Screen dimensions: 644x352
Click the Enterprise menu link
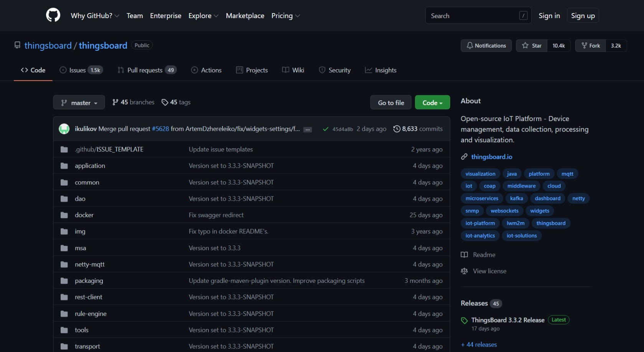[166, 16]
